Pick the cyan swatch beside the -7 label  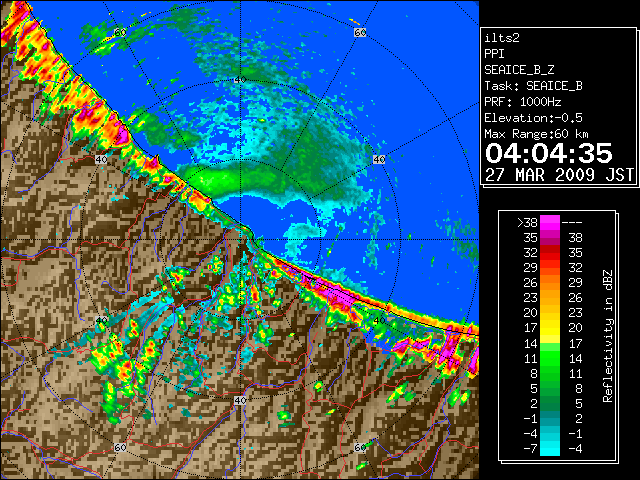[x=550, y=449]
